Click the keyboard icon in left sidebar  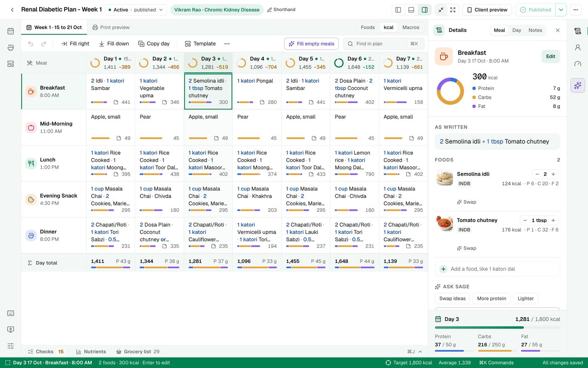coord(10,313)
